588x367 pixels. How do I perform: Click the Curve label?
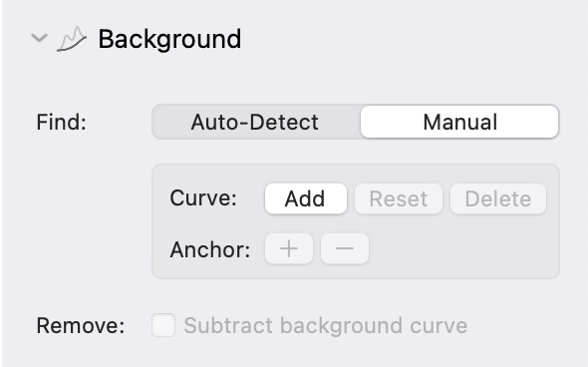click(x=203, y=197)
